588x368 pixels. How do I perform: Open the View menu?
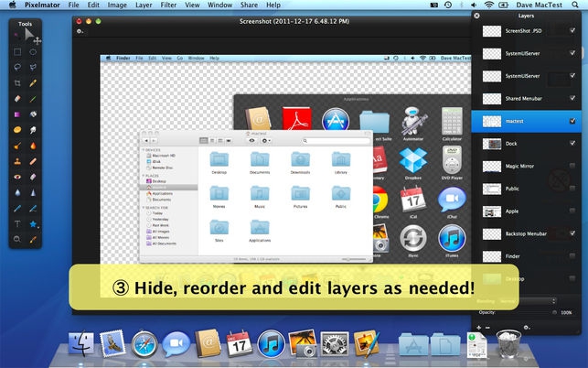pos(192,5)
